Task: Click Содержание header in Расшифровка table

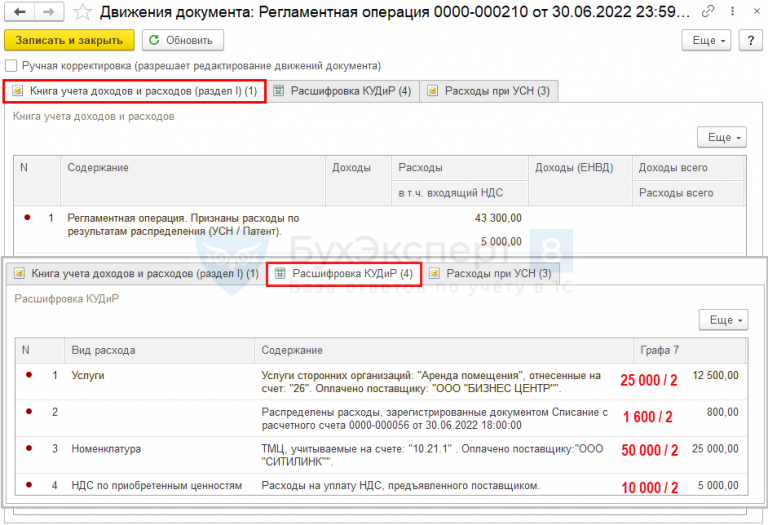Action: coord(444,350)
